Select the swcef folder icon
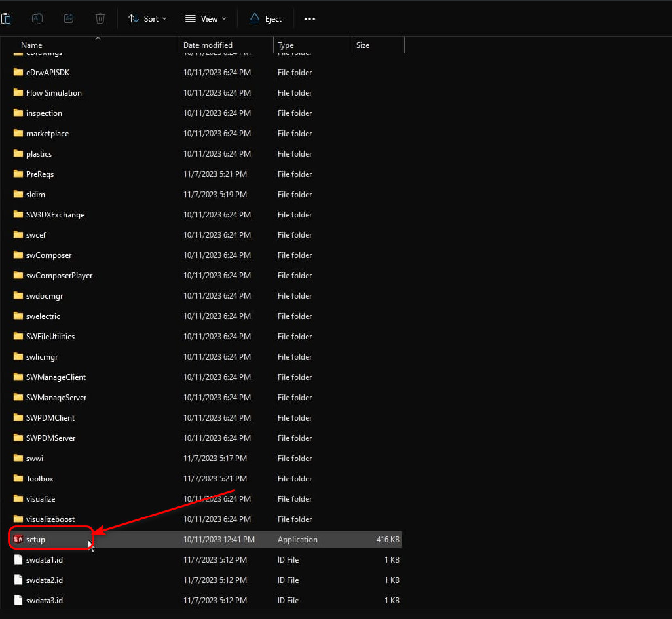The image size is (672, 619). (x=18, y=234)
